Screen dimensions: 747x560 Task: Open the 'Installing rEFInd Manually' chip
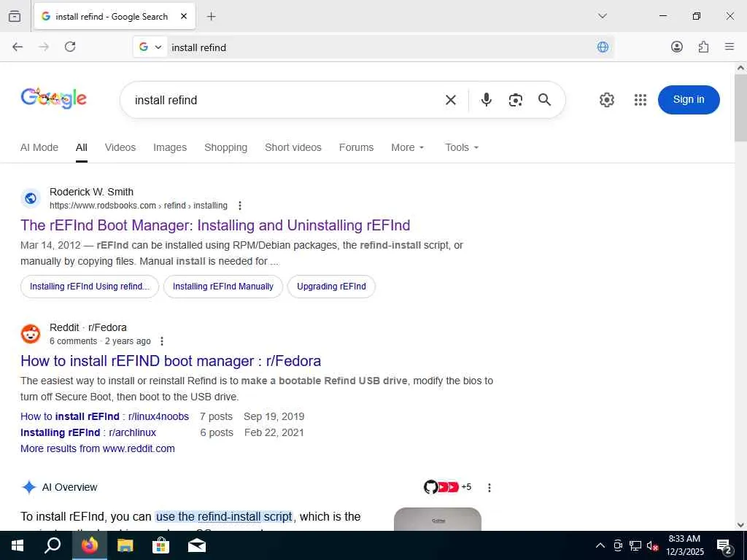pyautogui.click(x=223, y=286)
